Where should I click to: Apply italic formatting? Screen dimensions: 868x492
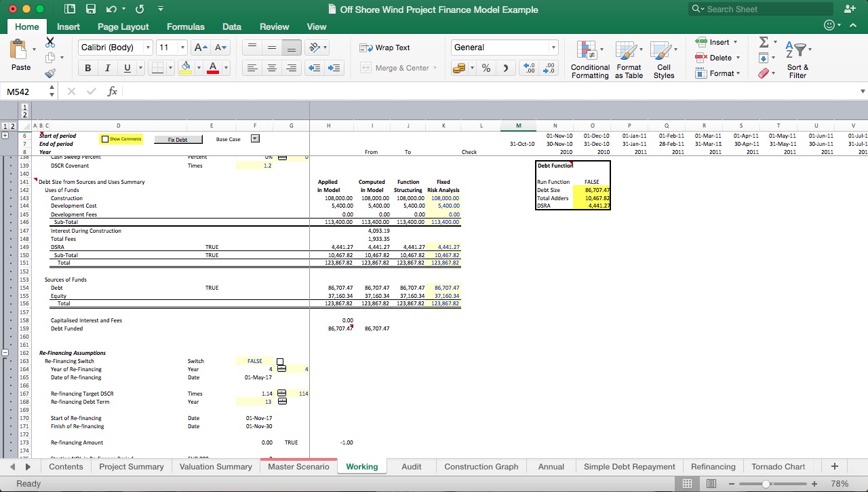click(107, 68)
